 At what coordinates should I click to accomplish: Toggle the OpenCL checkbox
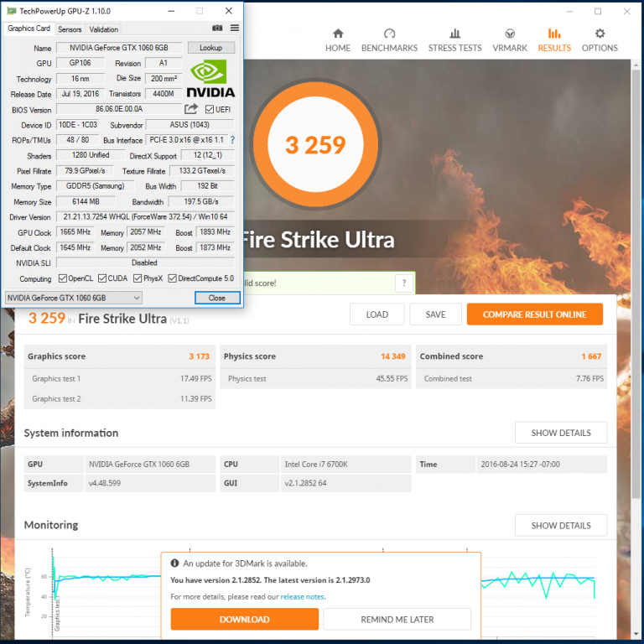pyautogui.click(x=62, y=278)
